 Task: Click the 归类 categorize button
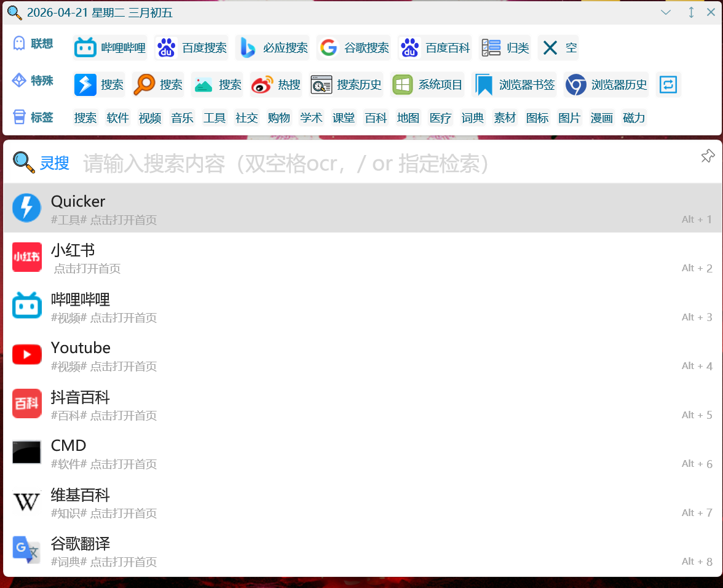(x=505, y=48)
